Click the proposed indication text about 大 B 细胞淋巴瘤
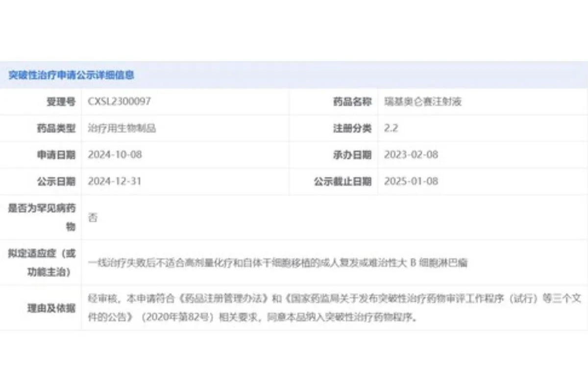 (x=277, y=263)
